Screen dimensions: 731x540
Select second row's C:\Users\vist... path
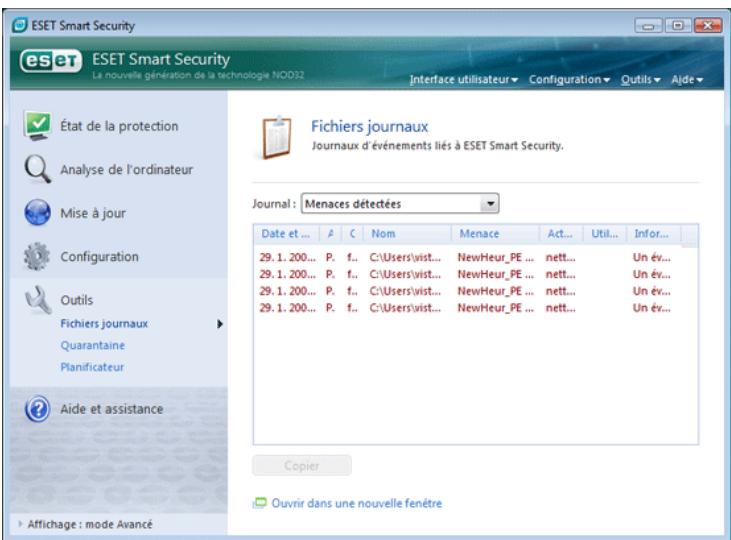[405, 274]
